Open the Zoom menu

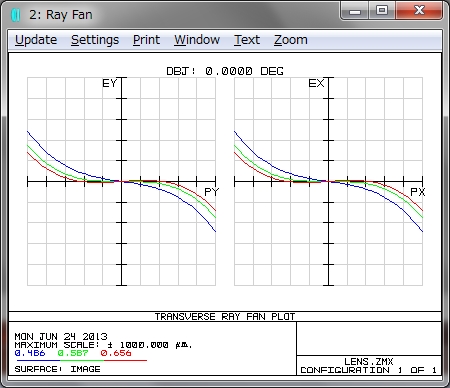291,40
